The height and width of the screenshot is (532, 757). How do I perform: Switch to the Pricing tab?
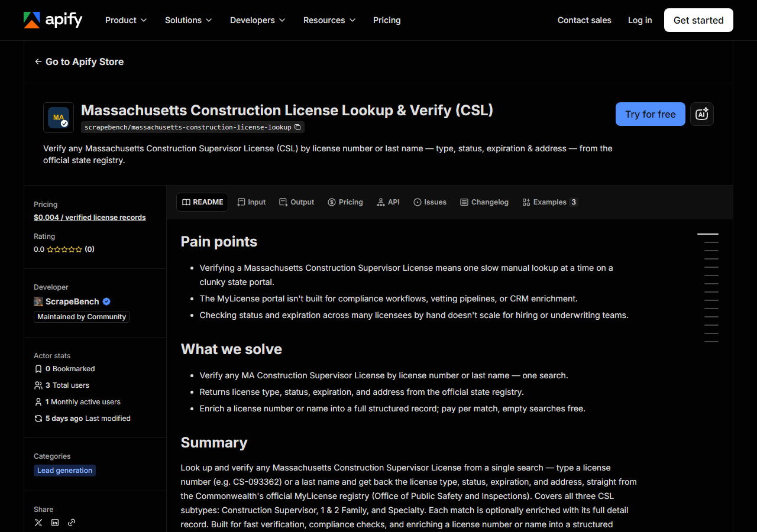click(x=345, y=202)
